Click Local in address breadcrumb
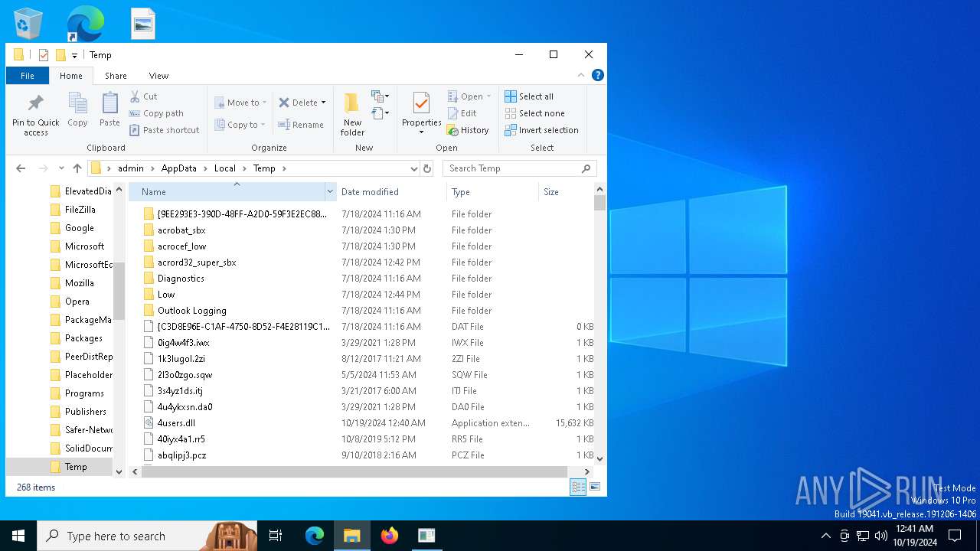 click(x=224, y=168)
